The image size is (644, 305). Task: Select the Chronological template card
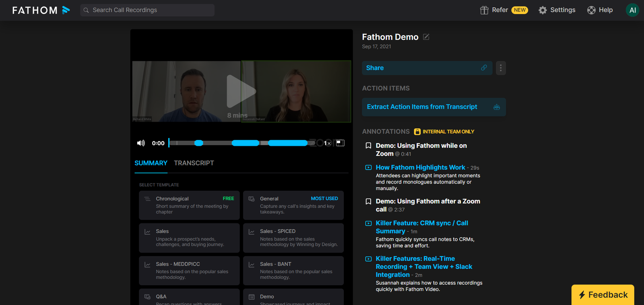pos(189,205)
